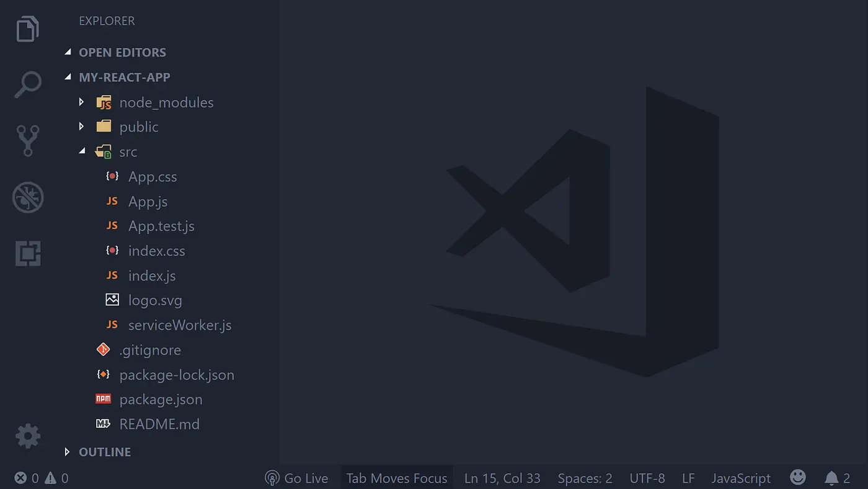
Task: Click the src folder icon
Action: pos(104,152)
